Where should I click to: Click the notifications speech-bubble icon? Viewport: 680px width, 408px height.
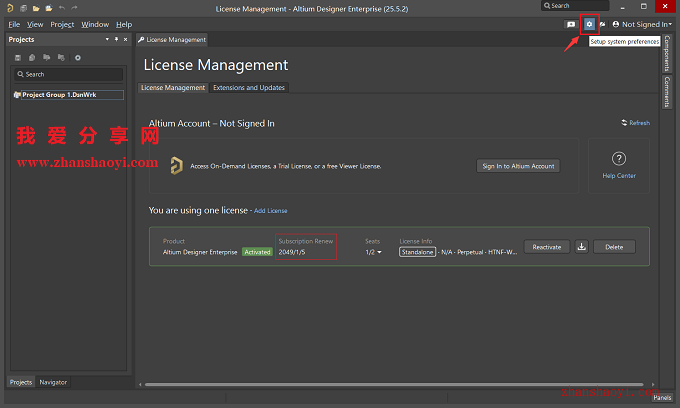[x=571, y=24]
